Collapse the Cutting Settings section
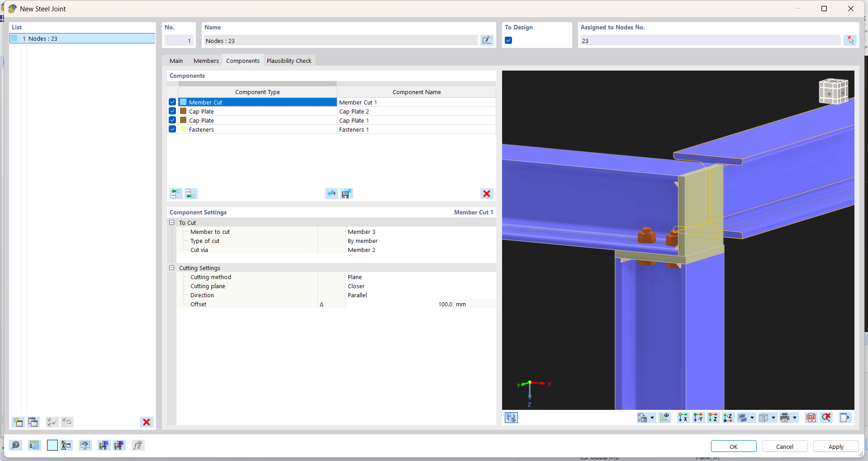This screenshot has width=868, height=461. point(172,268)
